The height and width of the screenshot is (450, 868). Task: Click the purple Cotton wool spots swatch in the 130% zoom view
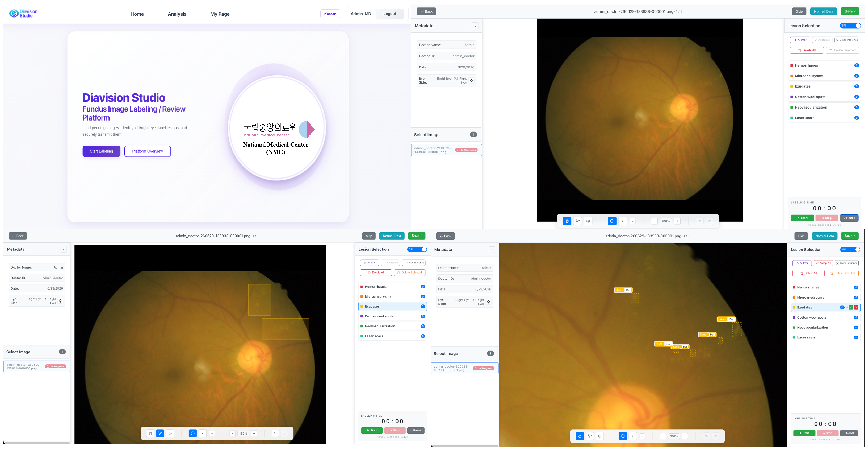[362, 316]
